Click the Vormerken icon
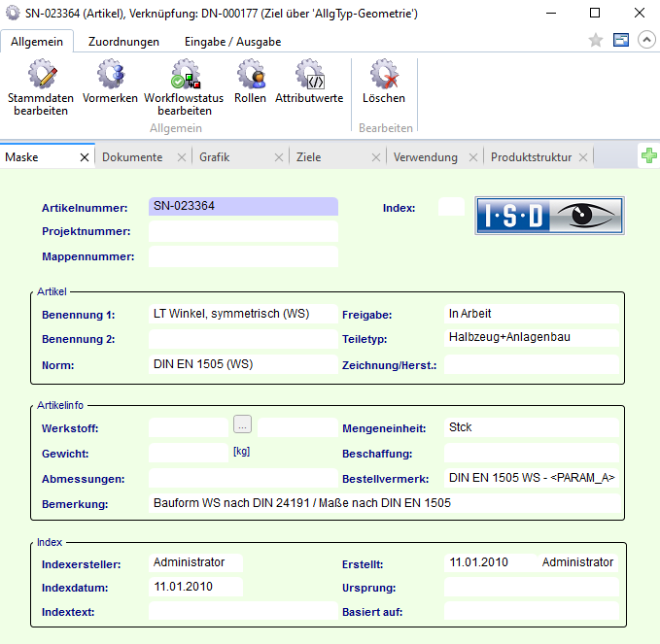The height and width of the screenshot is (644, 660). tap(110, 76)
